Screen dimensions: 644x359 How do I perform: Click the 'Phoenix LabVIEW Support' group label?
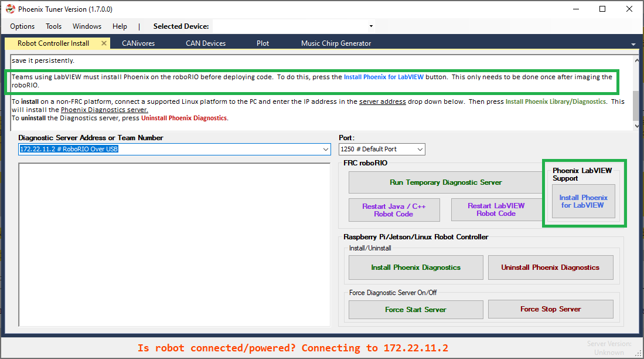[x=582, y=174]
